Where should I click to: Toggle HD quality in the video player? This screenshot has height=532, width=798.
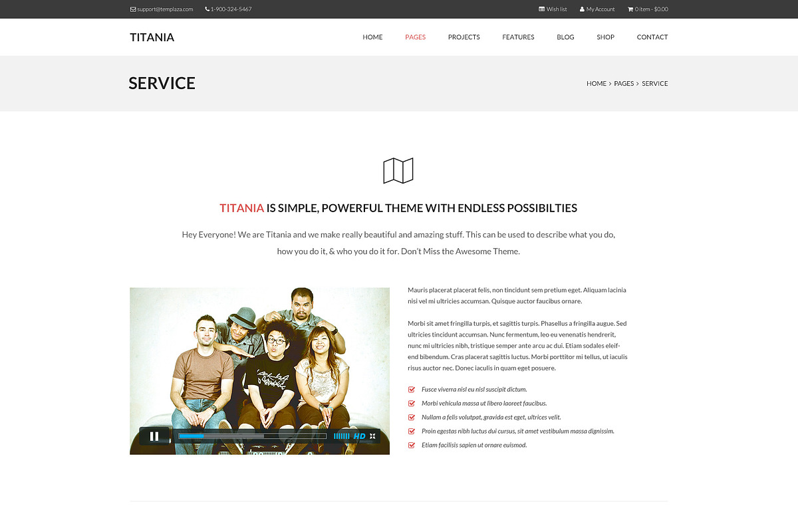click(x=360, y=436)
